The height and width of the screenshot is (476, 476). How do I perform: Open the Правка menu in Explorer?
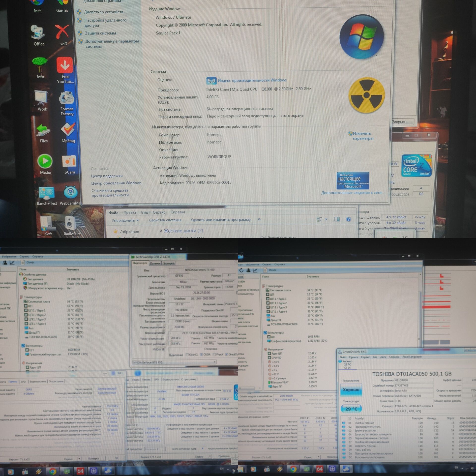pos(130,212)
